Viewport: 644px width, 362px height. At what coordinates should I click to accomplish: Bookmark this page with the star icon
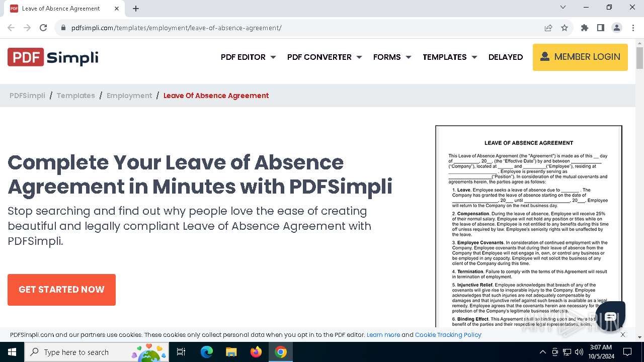[565, 28]
